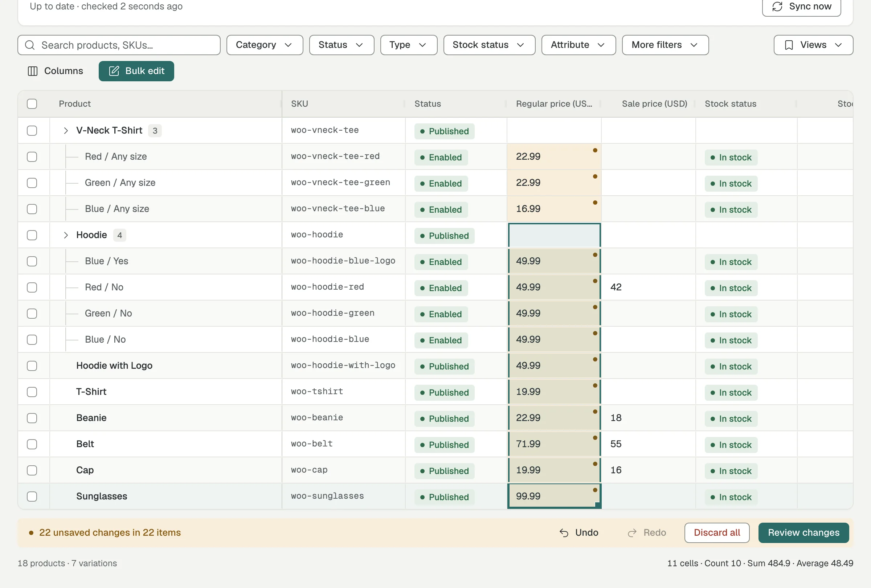Click the Sync now refresh icon
Viewport: 871px width, 588px height.
(x=777, y=7)
